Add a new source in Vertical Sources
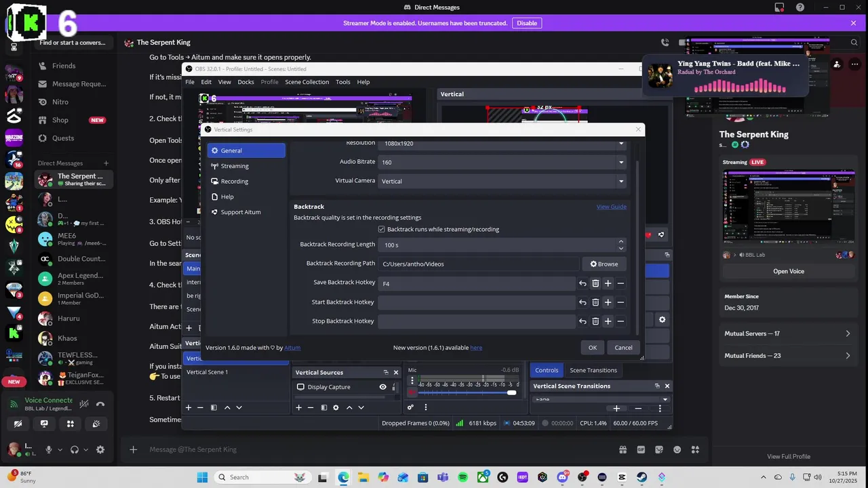The image size is (868, 488). (x=298, y=407)
